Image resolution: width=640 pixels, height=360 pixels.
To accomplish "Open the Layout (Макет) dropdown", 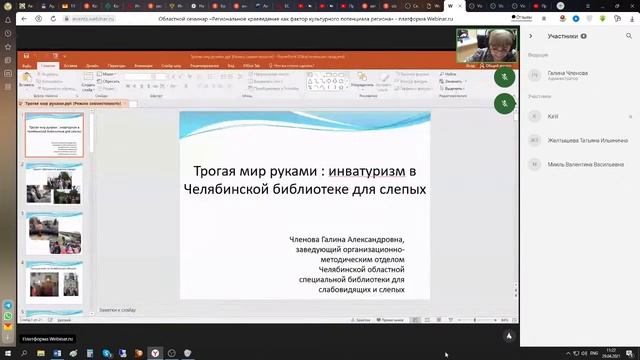I will 107,74.
